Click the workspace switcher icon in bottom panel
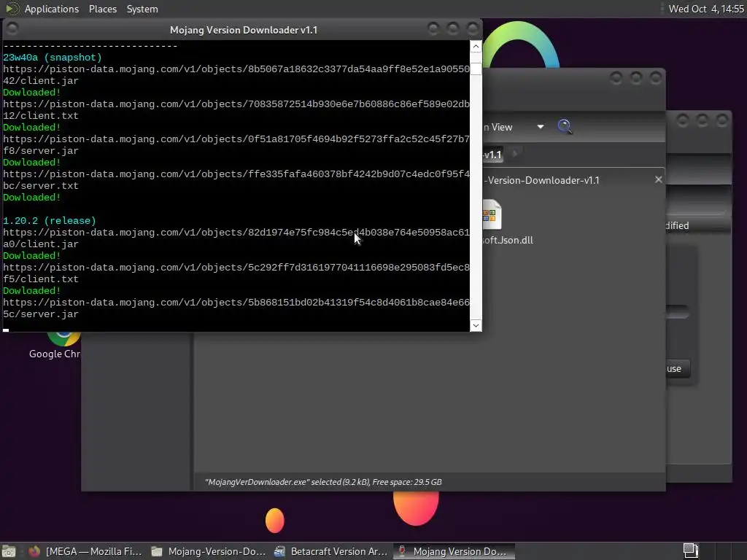This screenshot has height=560, width=747. (690, 551)
